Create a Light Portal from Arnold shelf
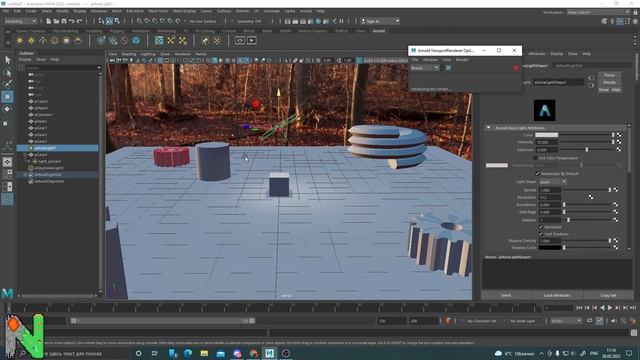The height and width of the screenshot is (360, 640). tap(66, 40)
